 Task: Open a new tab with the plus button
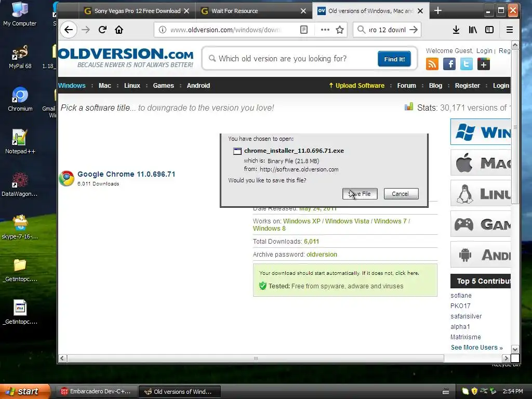[x=437, y=11]
